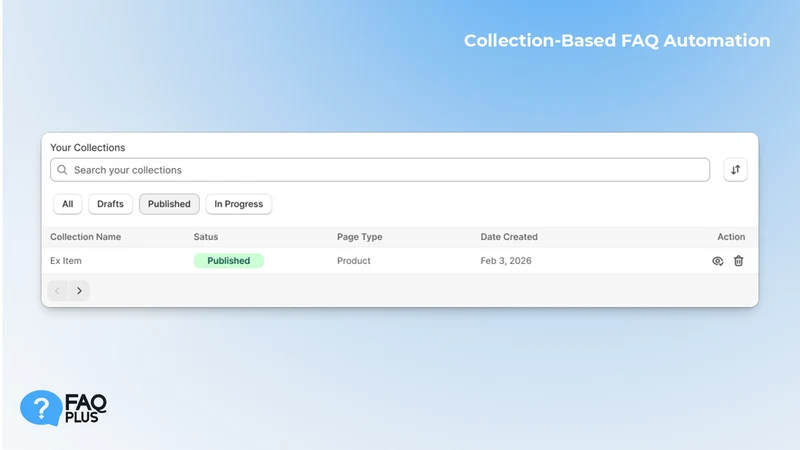Viewport: 800px width, 450px height.
Task: Click the Satus column header
Action: click(x=206, y=237)
